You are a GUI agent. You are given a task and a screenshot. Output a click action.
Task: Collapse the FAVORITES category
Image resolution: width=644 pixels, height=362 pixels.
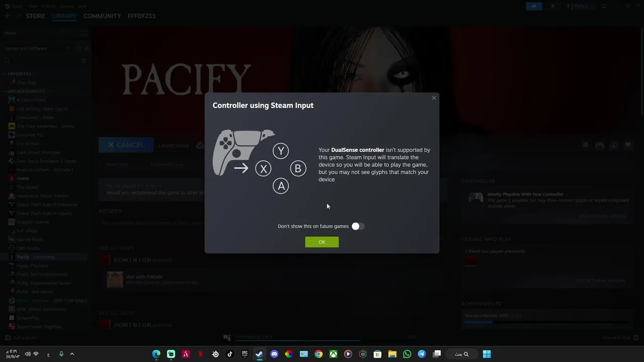coord(19,74)
